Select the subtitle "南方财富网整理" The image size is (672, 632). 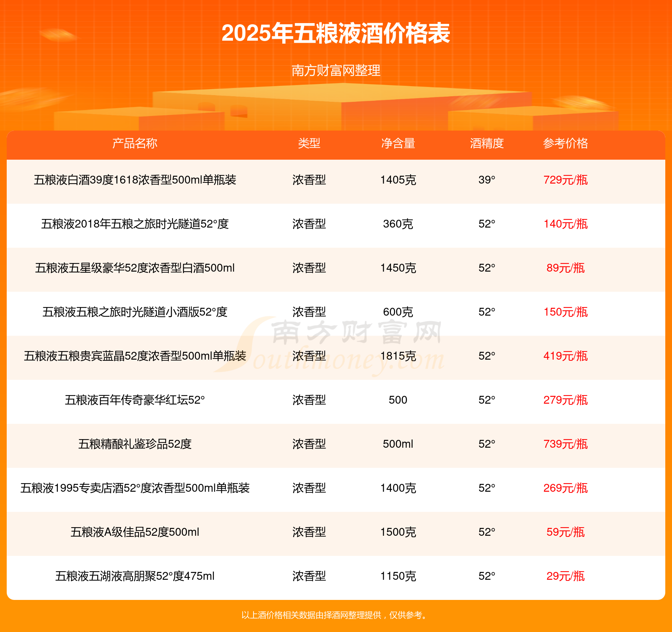336,71
